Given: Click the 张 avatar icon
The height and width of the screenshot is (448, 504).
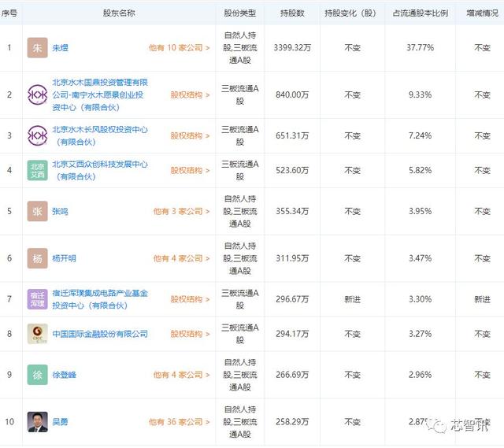Looking at the screenshot, I should tap(37, 211).
